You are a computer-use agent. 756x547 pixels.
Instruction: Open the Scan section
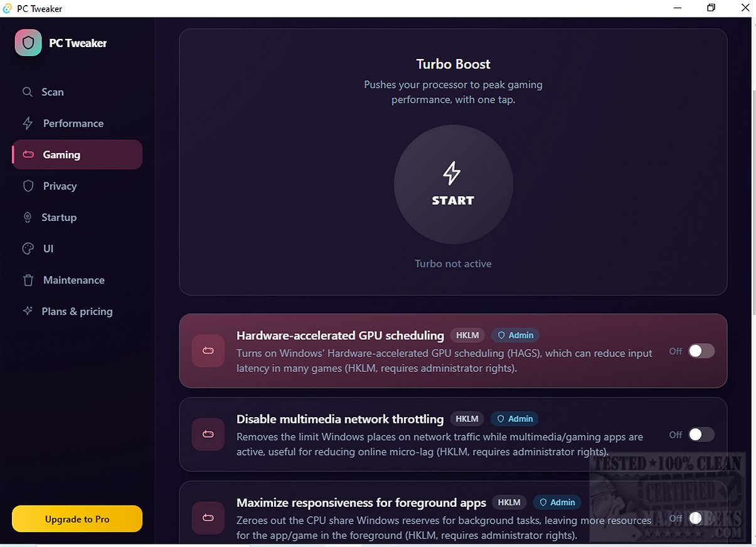[x=77, y=92]
